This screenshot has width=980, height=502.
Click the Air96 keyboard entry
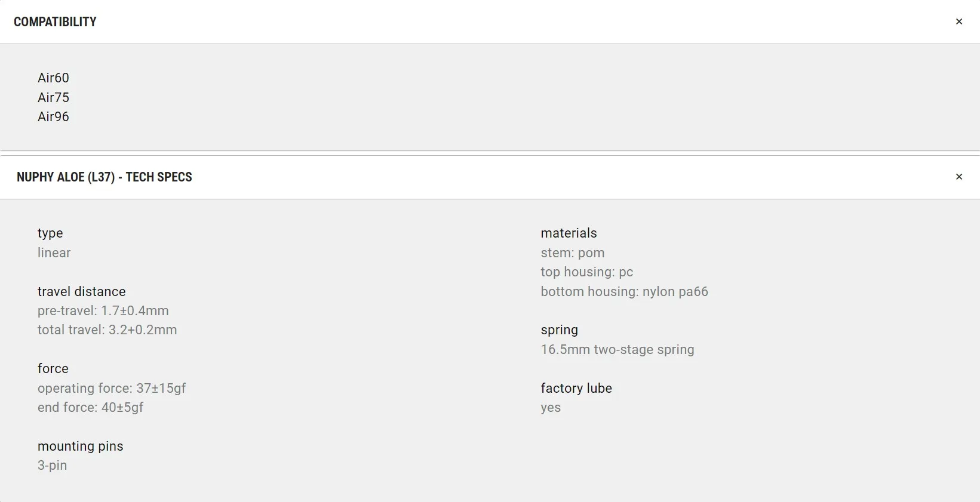(x=53, y=117)
